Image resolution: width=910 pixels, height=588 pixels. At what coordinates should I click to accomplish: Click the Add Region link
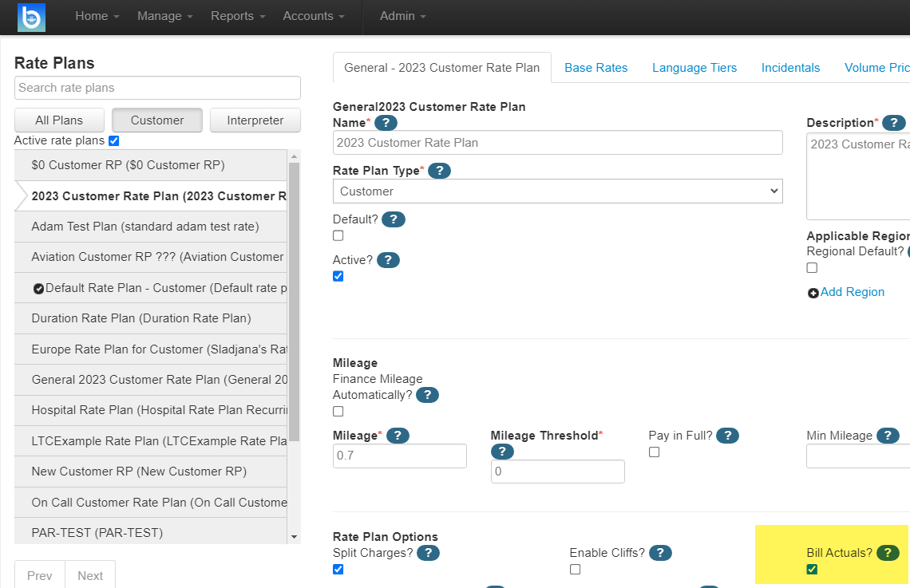tap(852, 292)
